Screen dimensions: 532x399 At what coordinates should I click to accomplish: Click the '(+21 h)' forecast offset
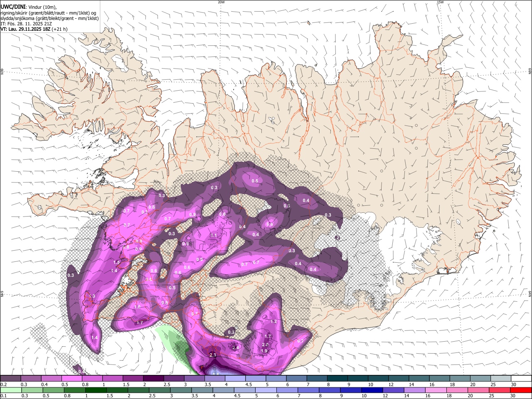[x=60, y=29]
